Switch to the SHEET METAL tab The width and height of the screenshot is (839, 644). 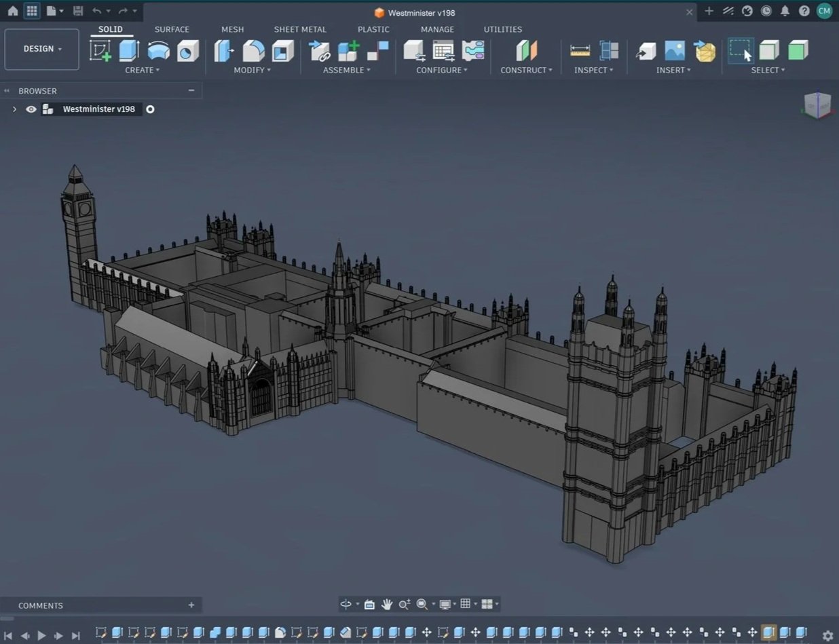(300, 29)
